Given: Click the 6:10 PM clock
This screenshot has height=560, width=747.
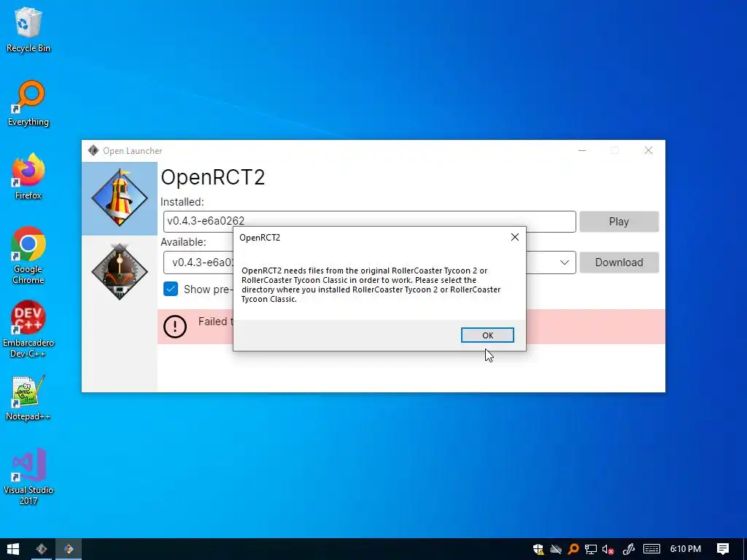Looking at the screenshot, I should pos(686,549).
